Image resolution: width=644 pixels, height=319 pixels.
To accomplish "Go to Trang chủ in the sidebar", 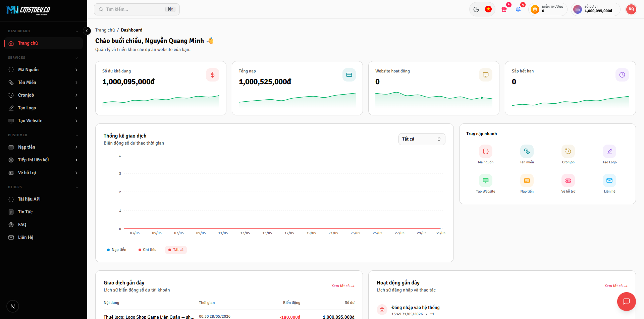I will tap(44, 43).
